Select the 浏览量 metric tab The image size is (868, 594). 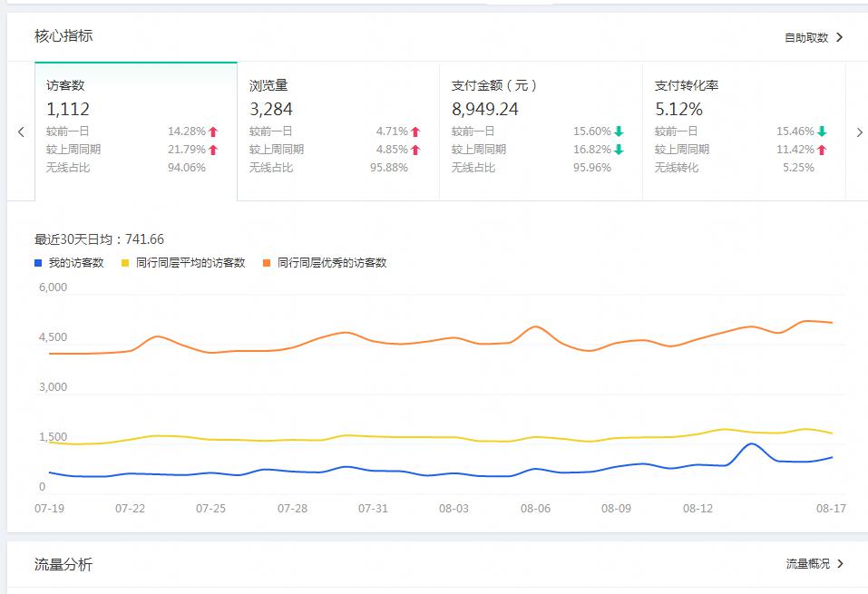[337, 127]
